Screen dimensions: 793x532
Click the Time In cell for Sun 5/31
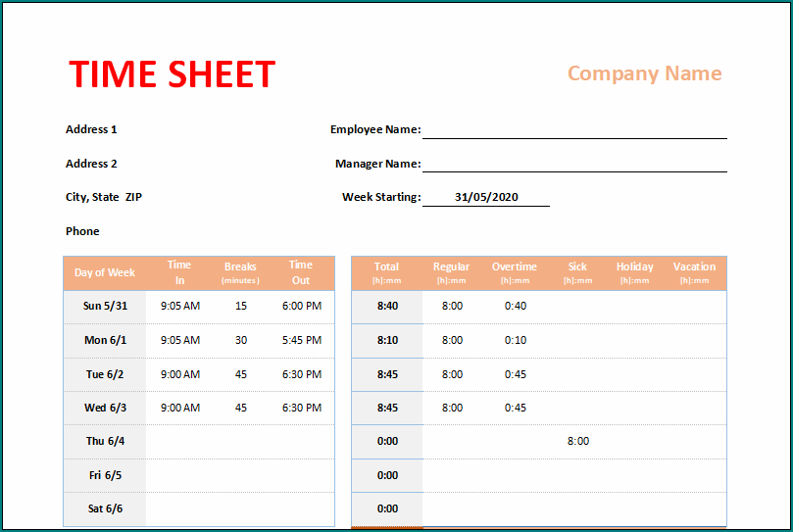coord(179,306)
